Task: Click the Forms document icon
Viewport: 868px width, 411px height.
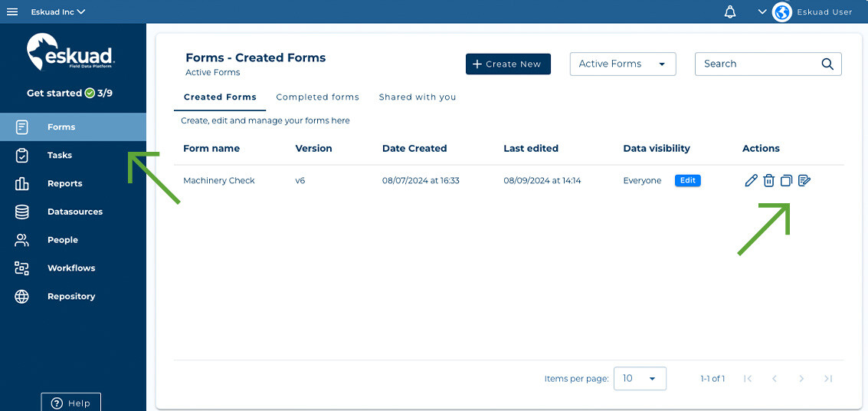Action: (21, 127)
